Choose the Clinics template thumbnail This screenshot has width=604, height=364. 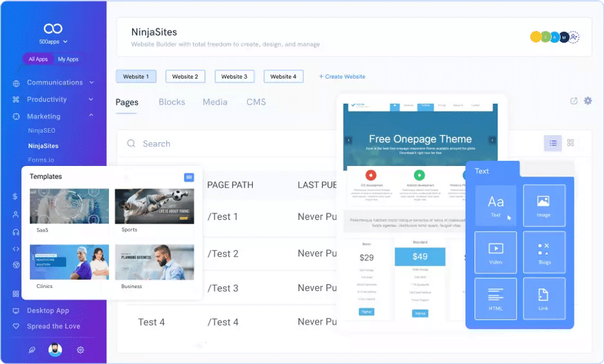click(x=69, y=262)
